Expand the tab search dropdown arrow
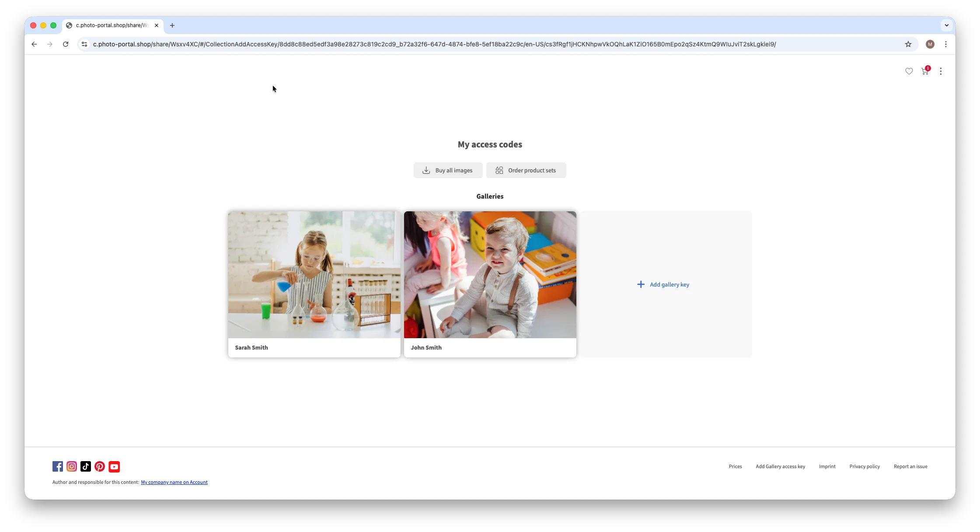 (x=946, y=25)
